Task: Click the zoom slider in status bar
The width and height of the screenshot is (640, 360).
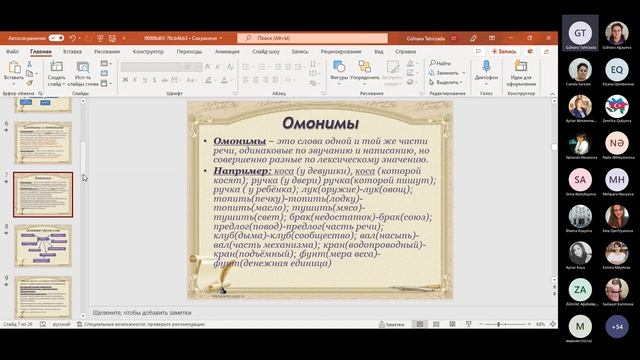Action: click(505, 324)
